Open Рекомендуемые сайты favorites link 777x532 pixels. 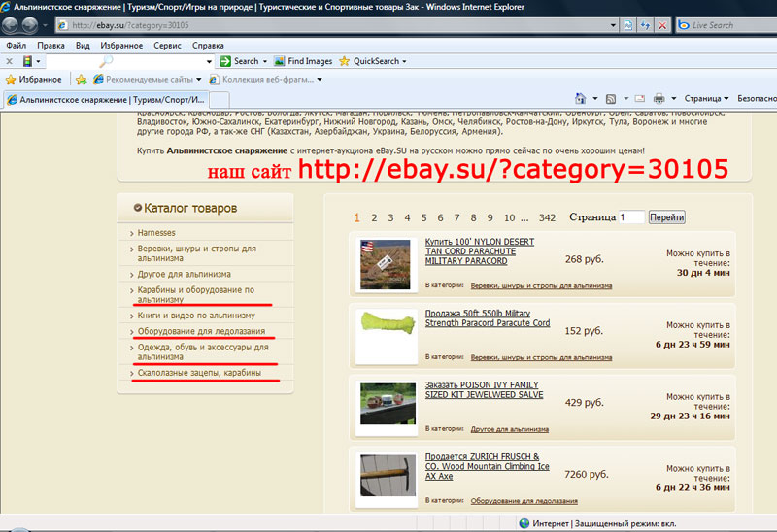148,80
